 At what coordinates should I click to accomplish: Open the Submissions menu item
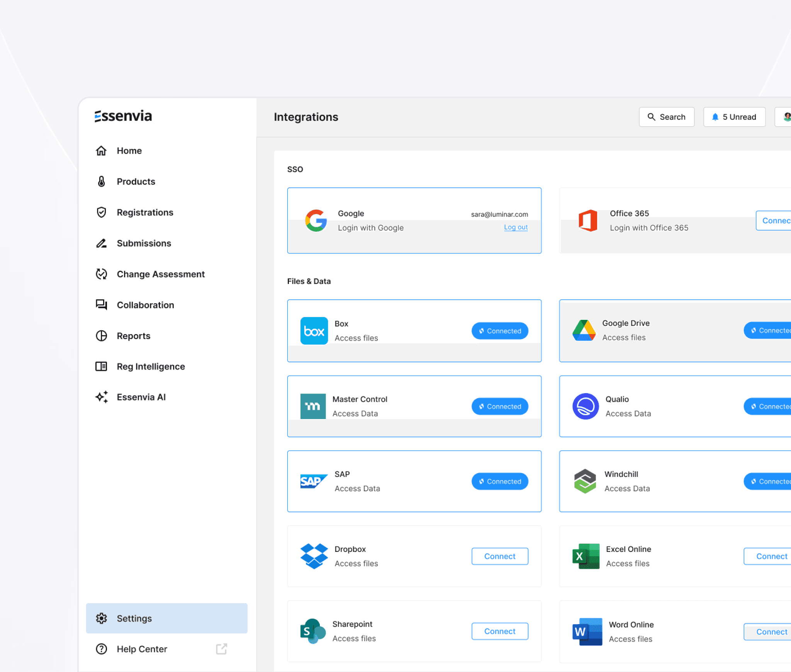[144, 243]
